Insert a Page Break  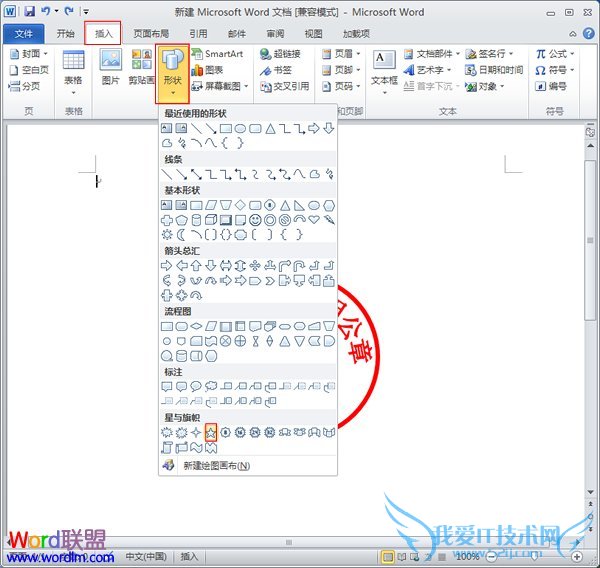coord(24,87)
